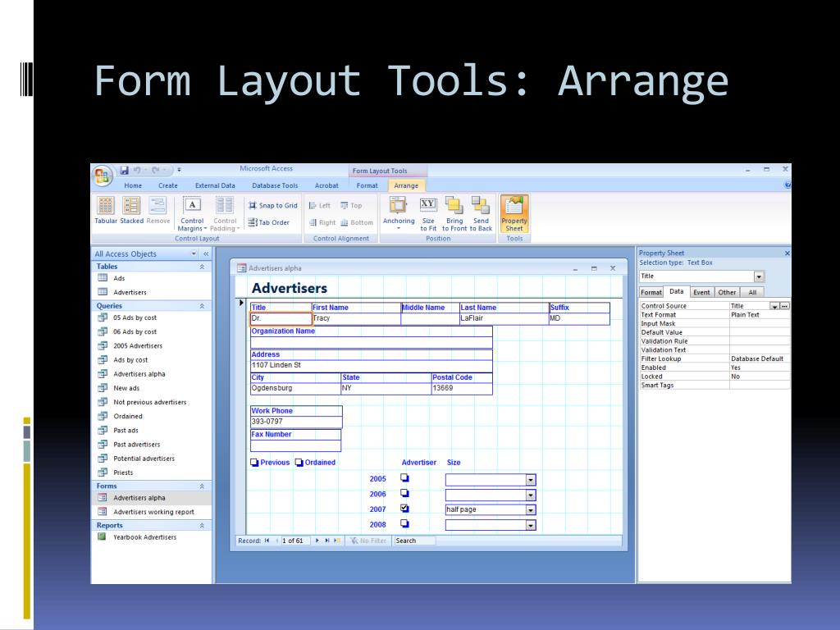Screen dimensions: 840x630
Task: Click the Remove layout icon
Action: coord(158,211)
